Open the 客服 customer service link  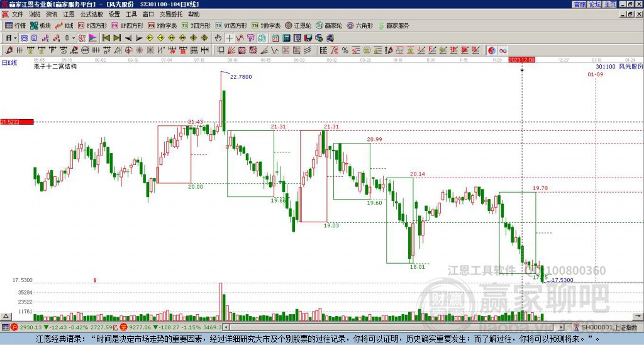point(579,4)
